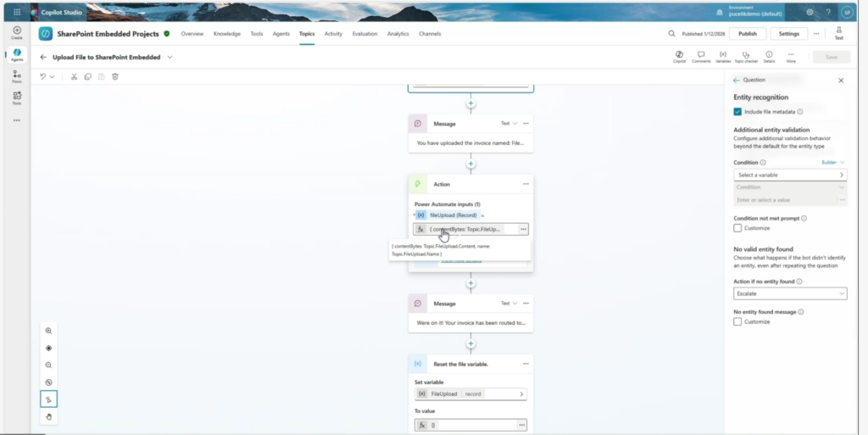
Task: Zoom out on the canvas
Action: tap(48, 365)
